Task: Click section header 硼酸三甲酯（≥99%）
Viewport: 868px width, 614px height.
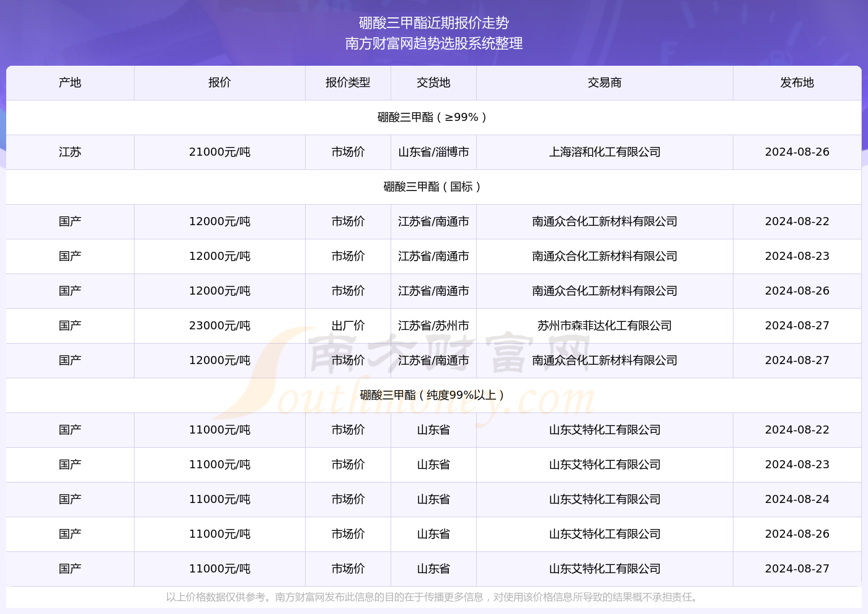Action: click(x=433, y=117)
